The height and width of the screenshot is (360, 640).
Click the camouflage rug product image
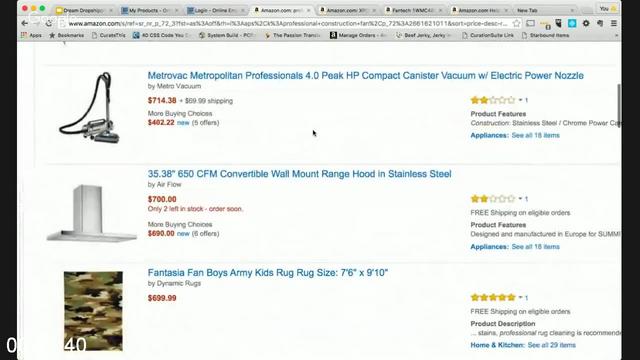tap(93, 311)
